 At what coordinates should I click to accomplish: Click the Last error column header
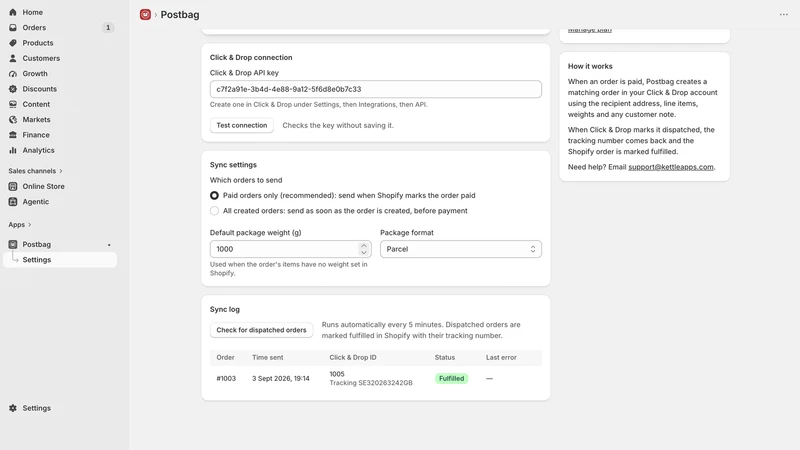[501, 358]
